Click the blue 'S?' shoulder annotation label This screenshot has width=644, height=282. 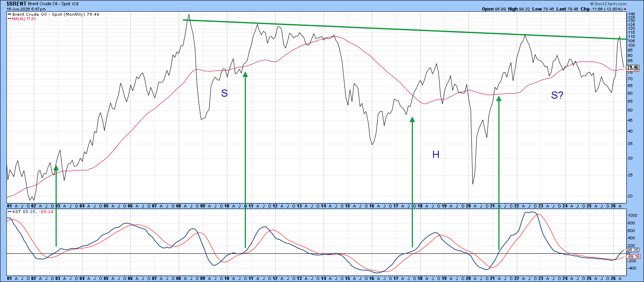click(557, 95)
